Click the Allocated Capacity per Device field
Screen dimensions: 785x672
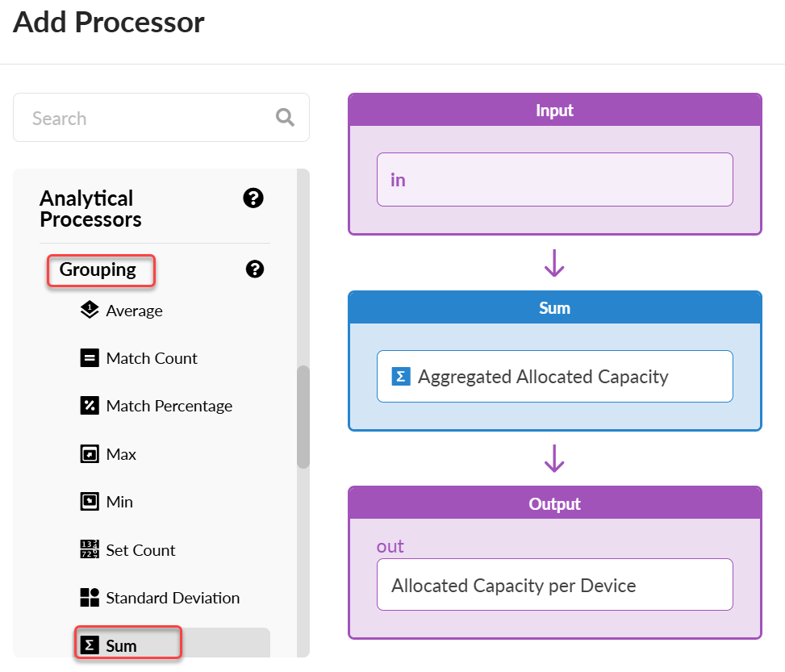point(554,585)
